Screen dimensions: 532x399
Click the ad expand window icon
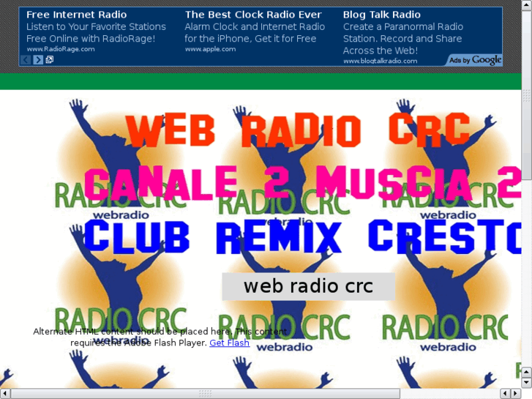[50, 60]
